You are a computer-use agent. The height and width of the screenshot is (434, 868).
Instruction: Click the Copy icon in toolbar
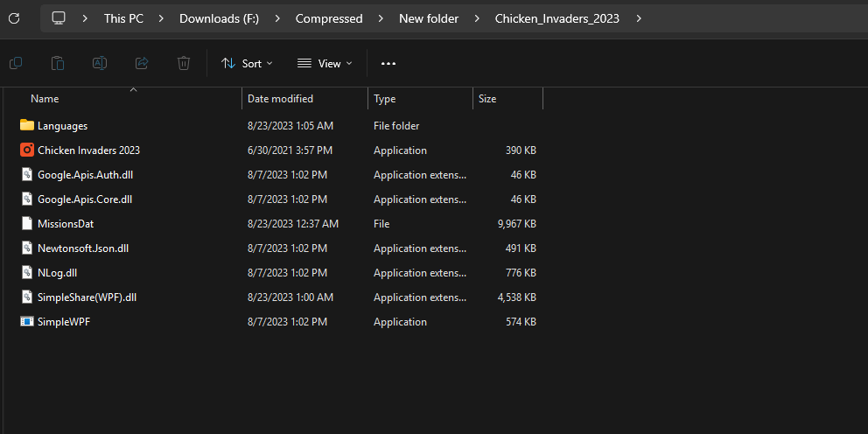(16, 63)
